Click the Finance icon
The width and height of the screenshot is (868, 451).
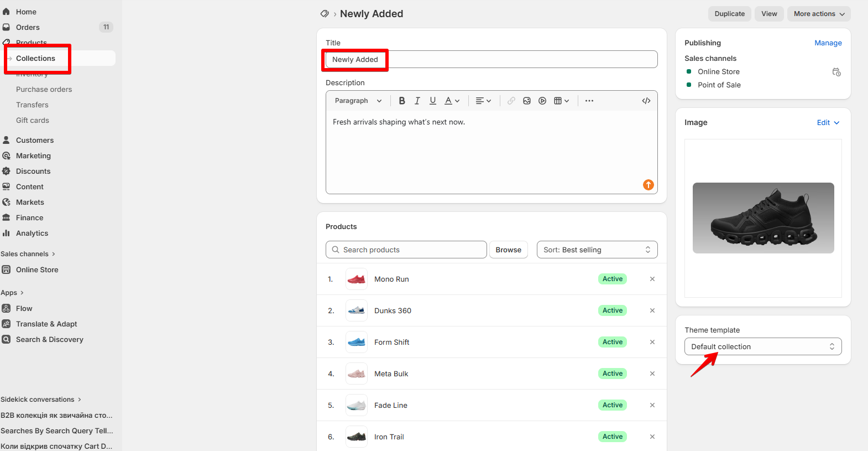(6, 217)
